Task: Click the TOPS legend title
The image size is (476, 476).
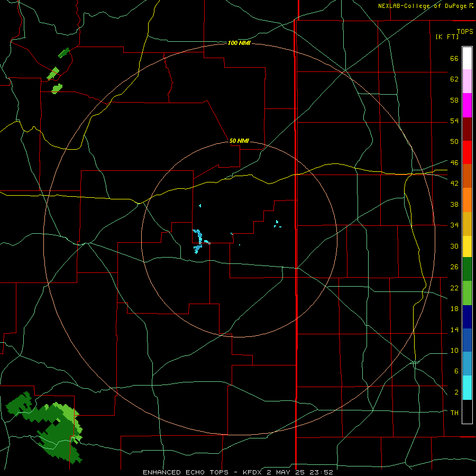Action: [465, 32]
